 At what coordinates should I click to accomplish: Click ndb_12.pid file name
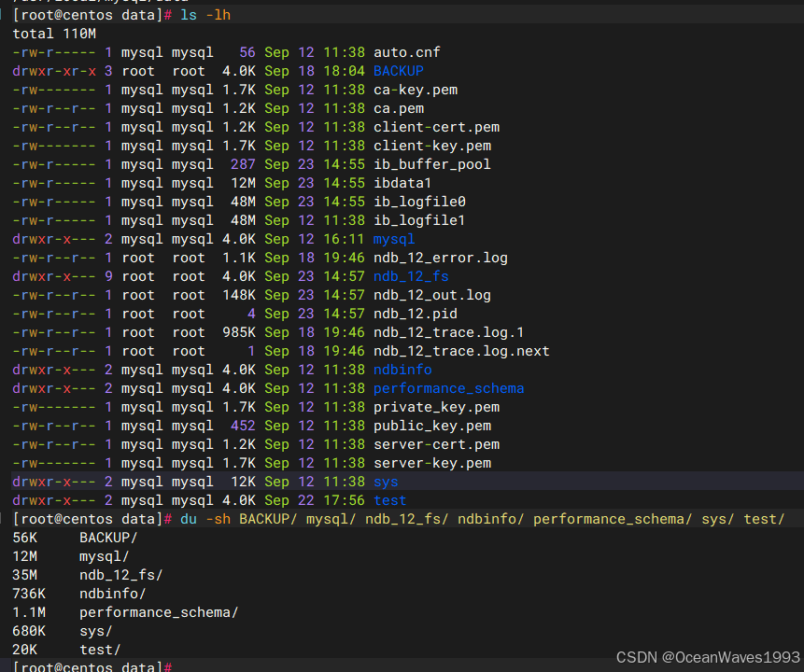tap(416, 314)
